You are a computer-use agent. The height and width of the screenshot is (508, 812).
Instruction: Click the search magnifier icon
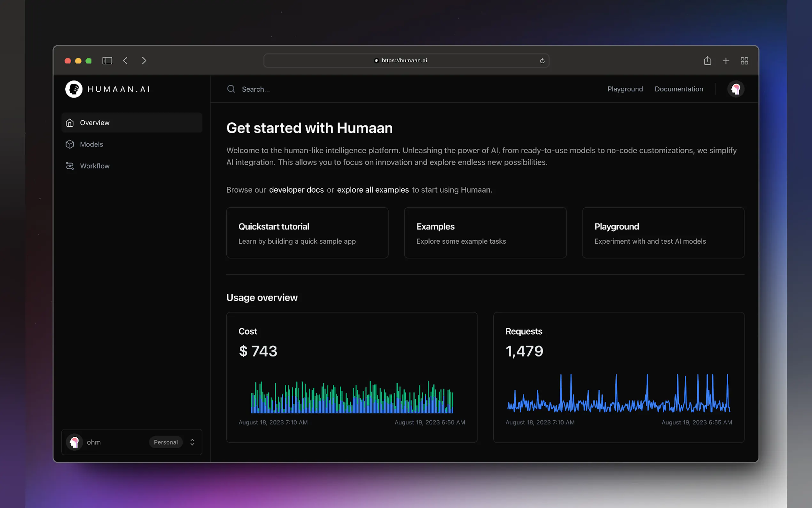tap(231, 89)
